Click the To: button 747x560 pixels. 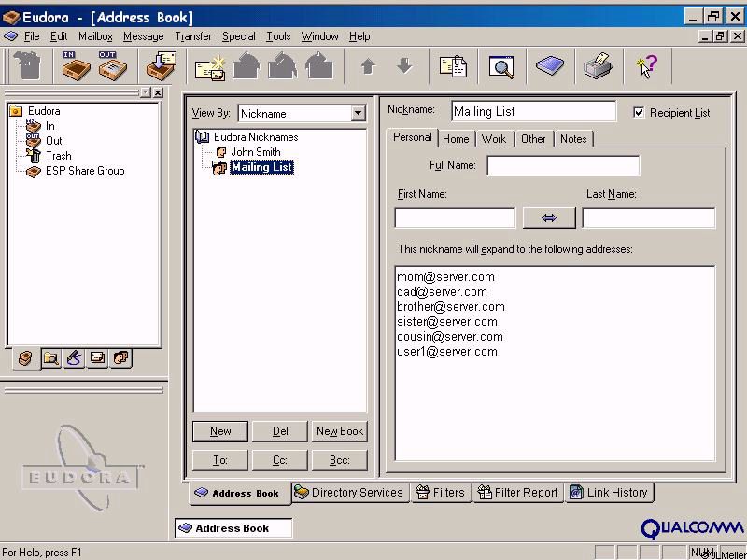(220, 460)
